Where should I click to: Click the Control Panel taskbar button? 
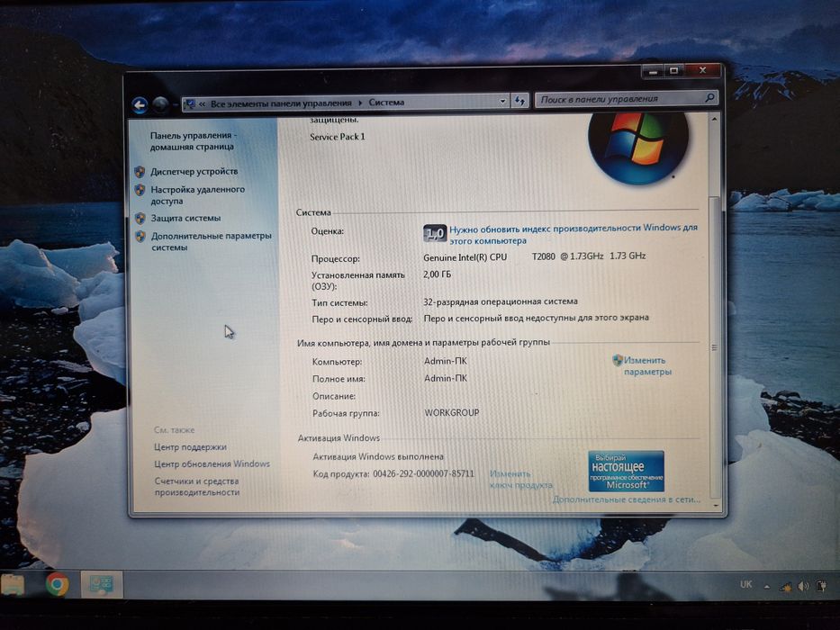point(101,584)
